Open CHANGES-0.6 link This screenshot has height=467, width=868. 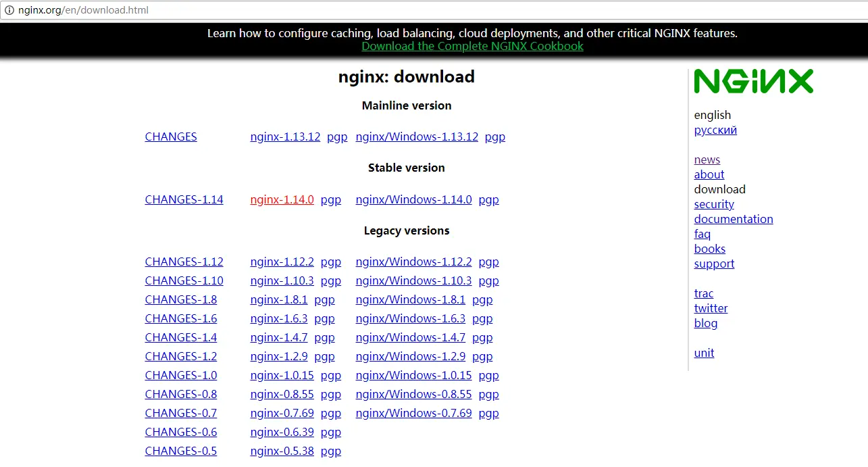[x=180, y=432]
